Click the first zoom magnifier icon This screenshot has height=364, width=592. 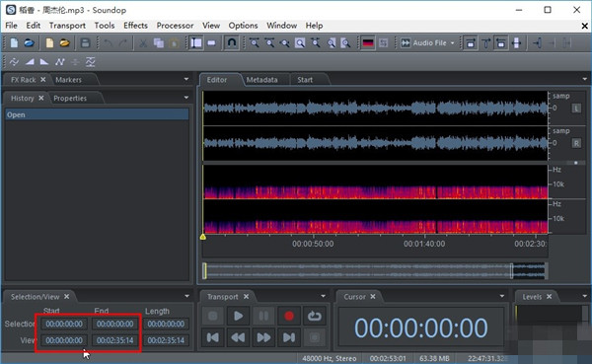click(255, 43)
